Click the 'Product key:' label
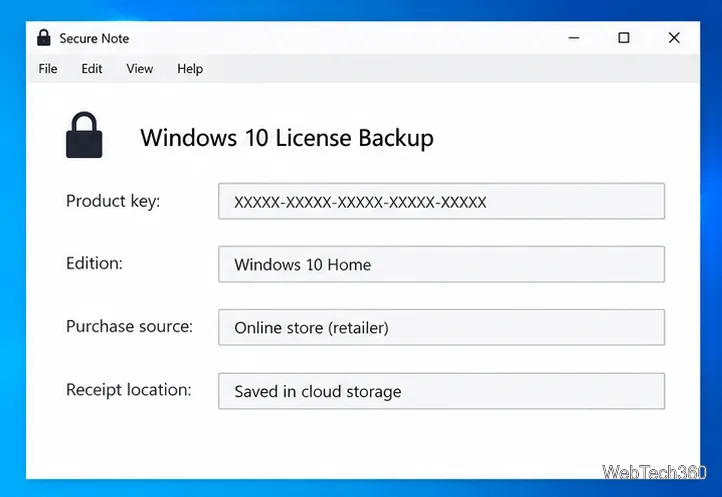 pos(113,201)
